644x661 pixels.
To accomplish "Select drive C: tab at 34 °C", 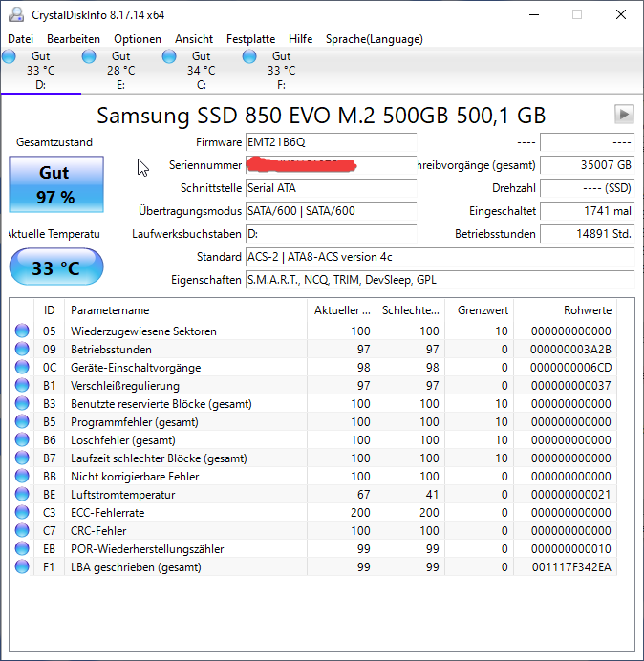I will 202,71.
